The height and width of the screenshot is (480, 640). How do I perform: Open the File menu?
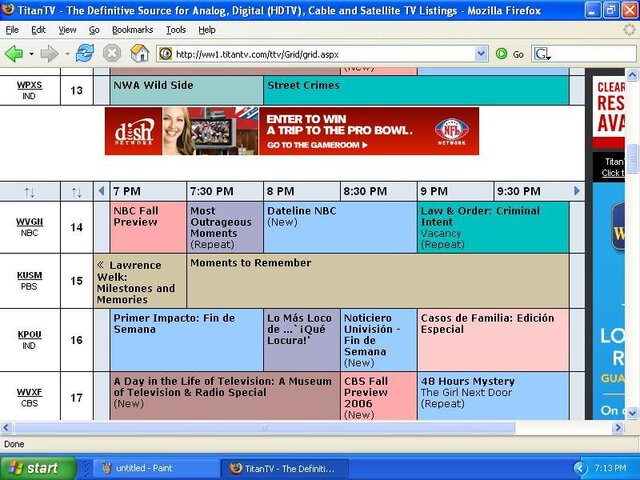pyautogui.click(x=12, y=30)
